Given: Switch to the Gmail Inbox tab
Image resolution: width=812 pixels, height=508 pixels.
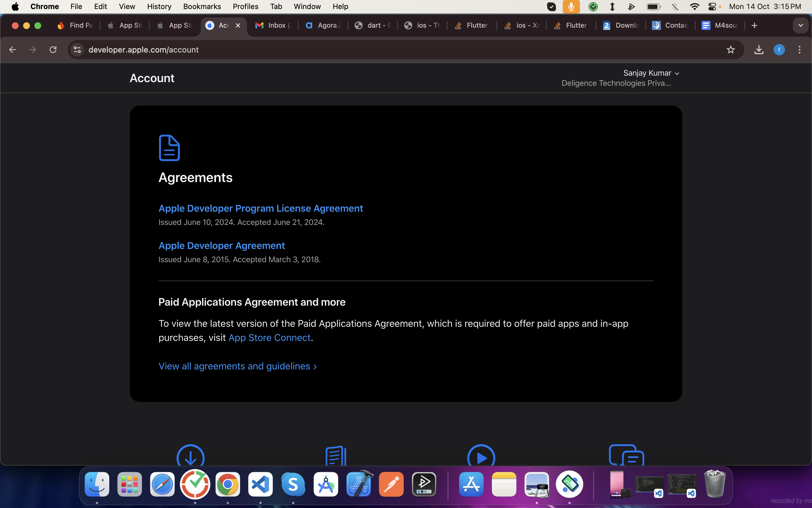Looking at the screenshot, I should click(x=273, y=25).
